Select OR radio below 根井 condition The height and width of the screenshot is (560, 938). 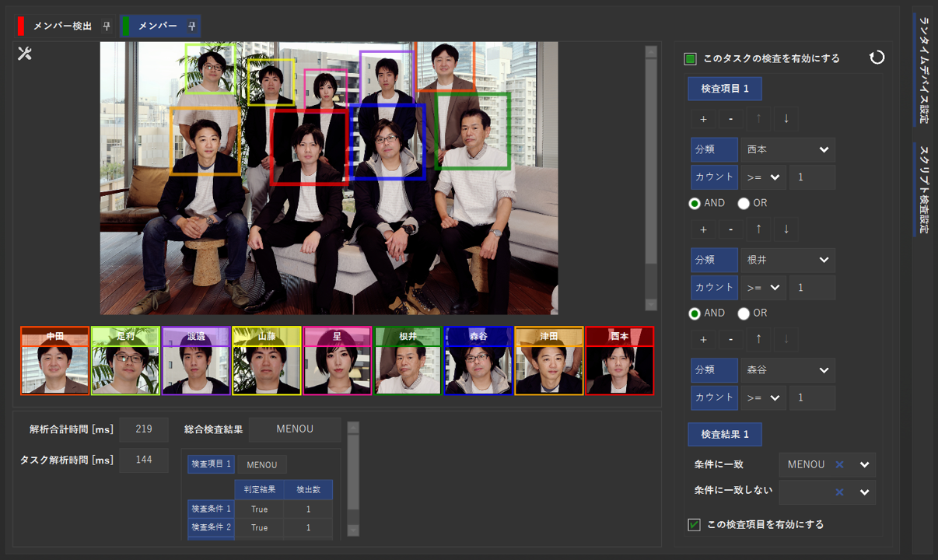[744, 313]
